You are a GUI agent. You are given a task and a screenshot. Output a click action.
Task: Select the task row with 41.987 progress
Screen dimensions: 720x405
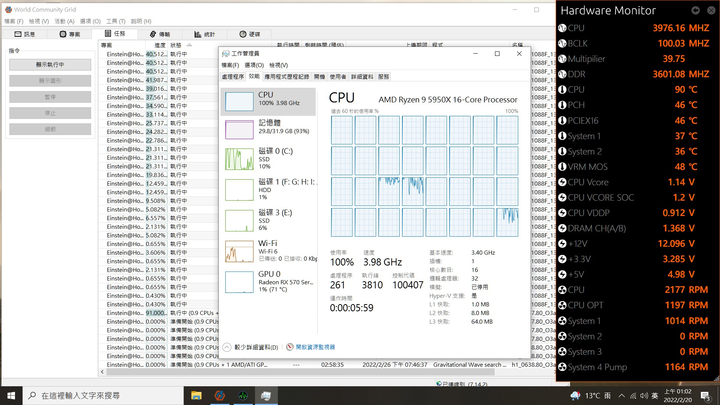coord(159,80)
